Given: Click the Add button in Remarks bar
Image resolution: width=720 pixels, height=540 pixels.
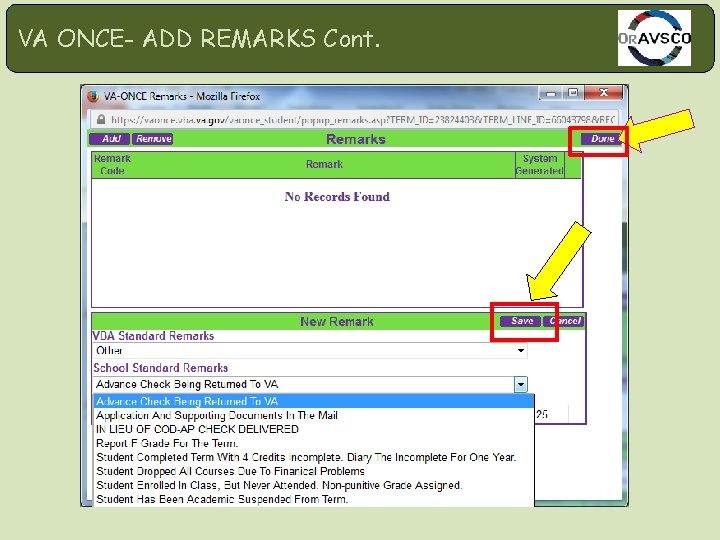Looking at the screenshot, I should [110, 139].
